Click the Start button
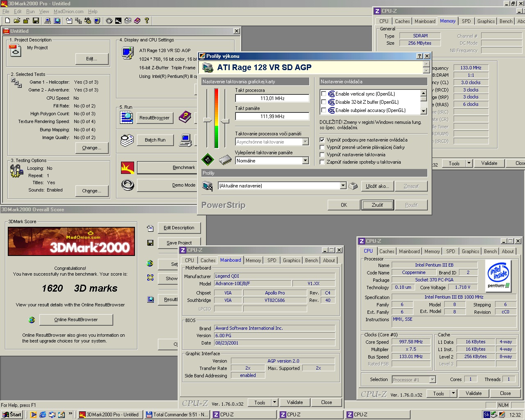525x420 pixels. [x=12, y=415]
